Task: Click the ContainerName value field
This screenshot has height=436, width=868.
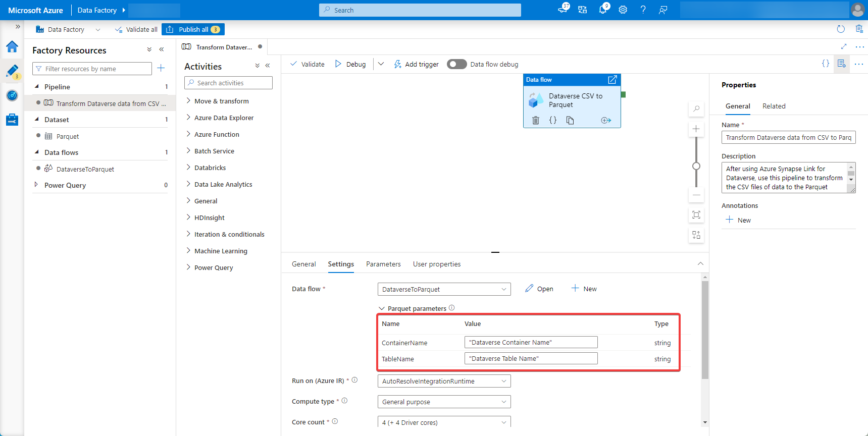Action: [531, 342]
